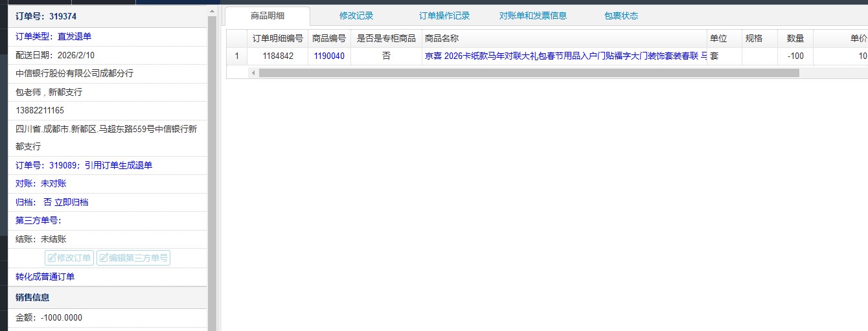Select the 包裹状态 tab
Image resolution: width=868 pixels, height=331 pixels.
click(621, 16)
